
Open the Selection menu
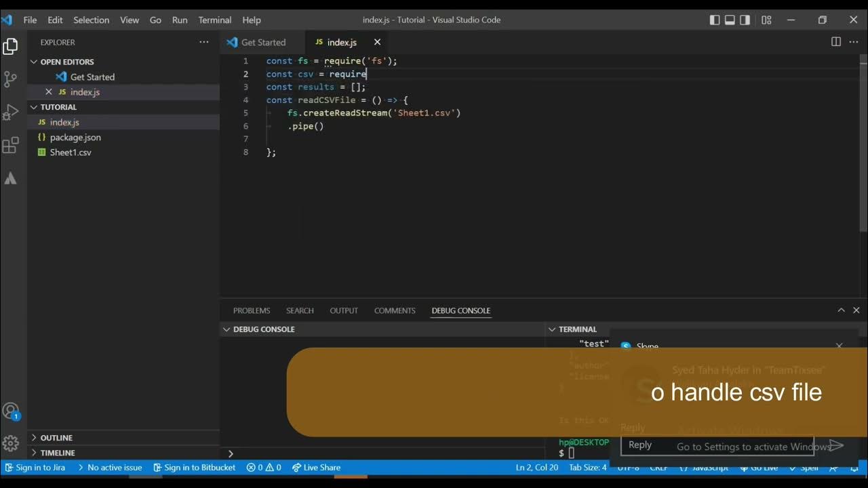point(91,20)
